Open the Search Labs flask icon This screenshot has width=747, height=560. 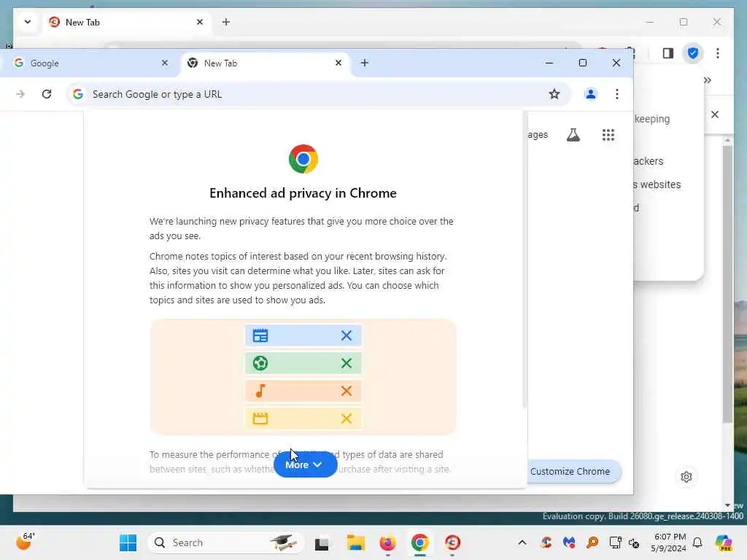tap(573, 135)
